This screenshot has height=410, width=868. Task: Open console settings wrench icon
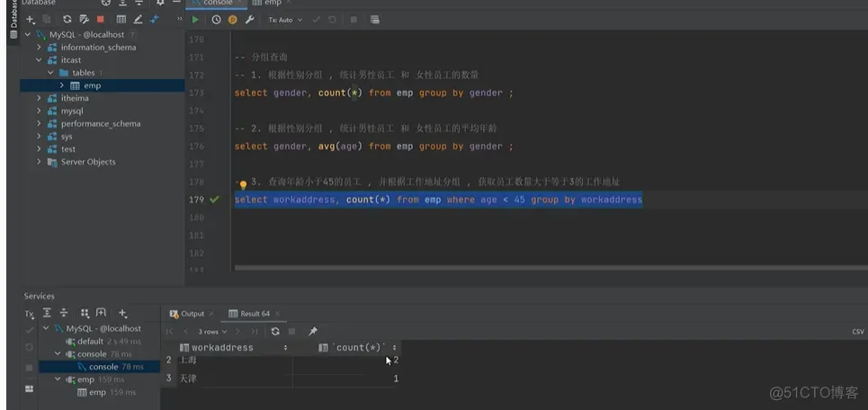click(x=250, y=20)
